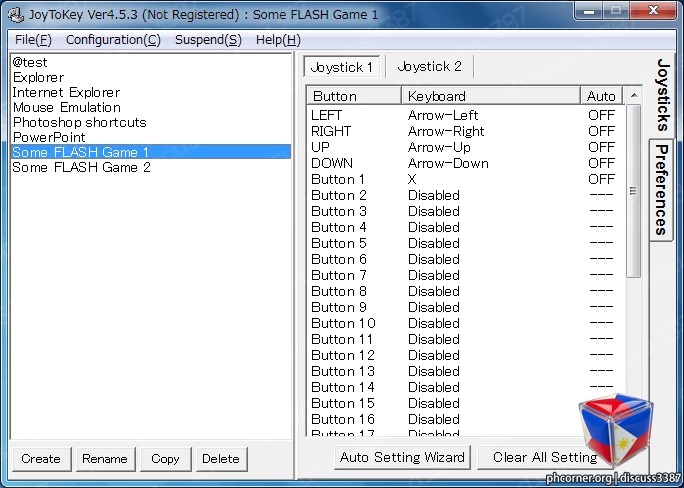Select the Button 12 row
This screenshot has height=488, width=684.
click(x=465, y=355)
